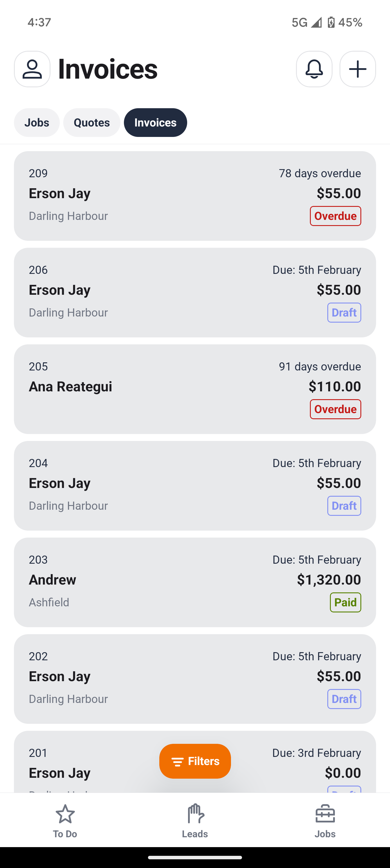Open the user profile icon
This screenshot has height=868, width=390.
32,69
